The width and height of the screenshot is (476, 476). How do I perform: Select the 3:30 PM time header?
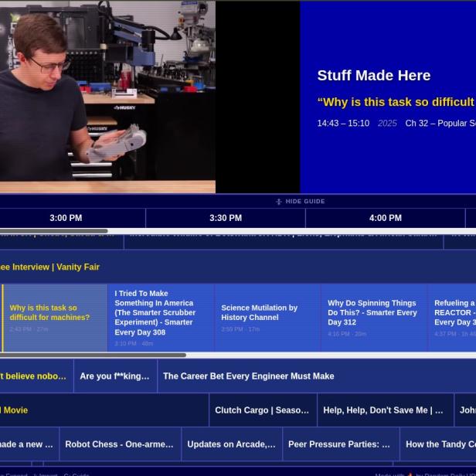(x=226, y=218)
